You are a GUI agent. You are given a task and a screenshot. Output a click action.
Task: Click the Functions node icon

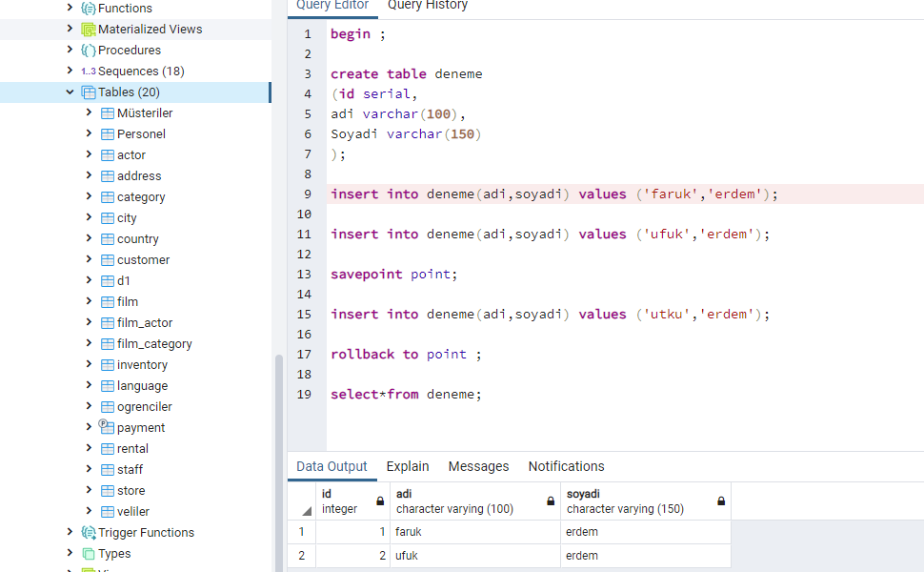[89, 9]
